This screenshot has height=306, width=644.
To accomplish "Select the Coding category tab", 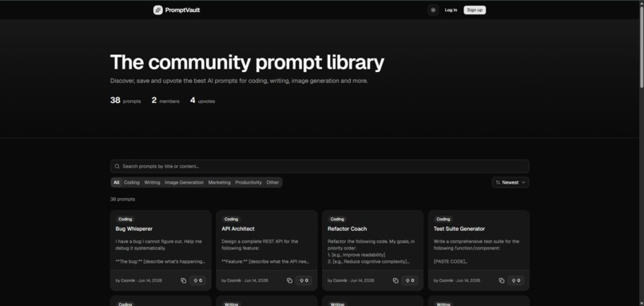I will (132, 182).
